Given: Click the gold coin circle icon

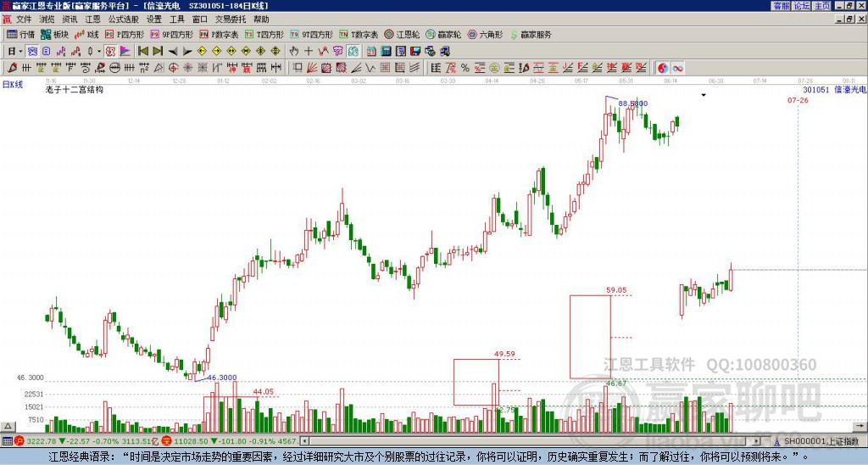Looking at the screenshot, I should (494, 68).
